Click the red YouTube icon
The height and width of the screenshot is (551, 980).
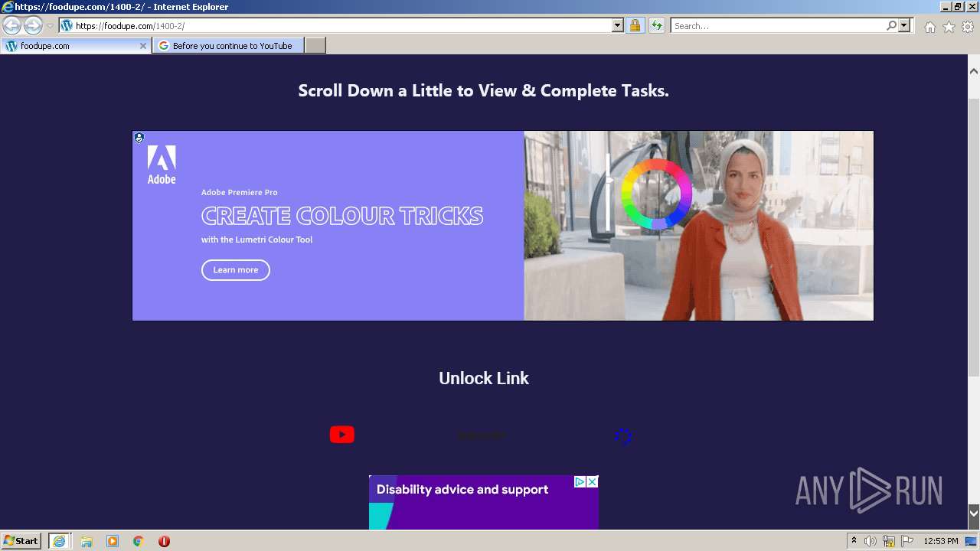click(342, 435)
